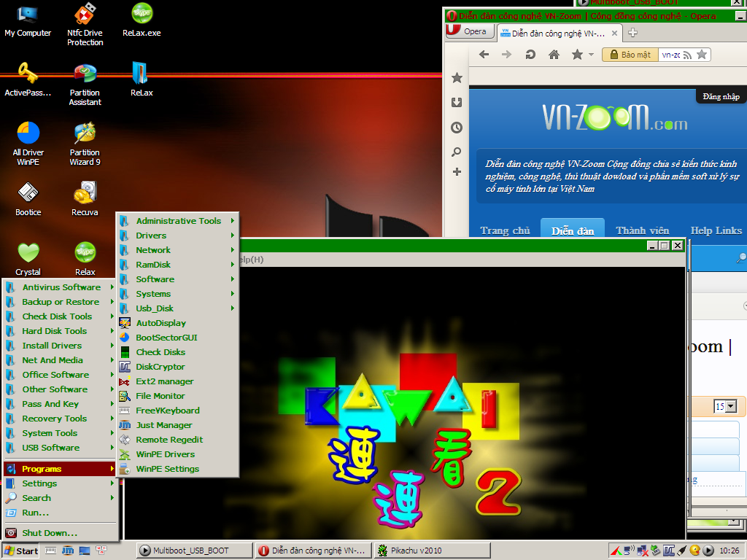
Task: Open My Computer desktop icon
Action: click(x=28, y=21)
